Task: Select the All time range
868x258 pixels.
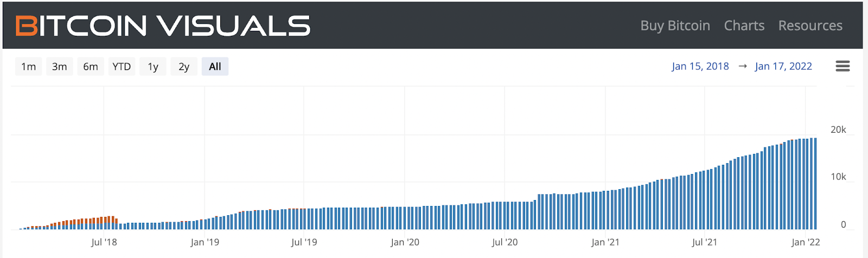Action: coord(215,67)
